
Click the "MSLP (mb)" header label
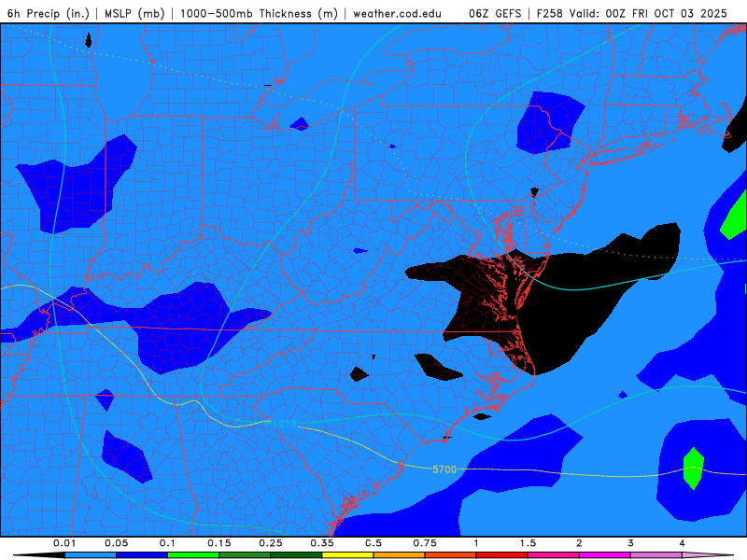pos(134,13)
